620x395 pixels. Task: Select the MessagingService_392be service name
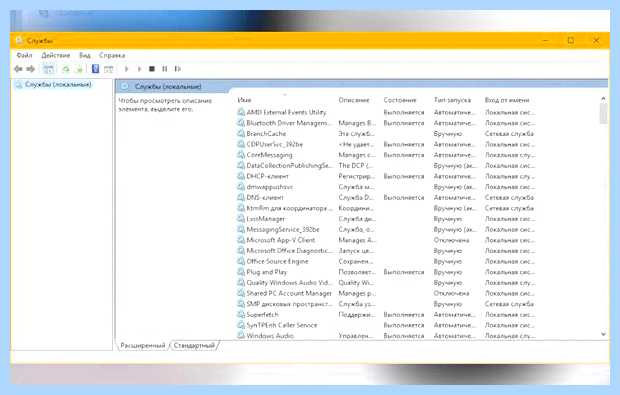click(x=283, y=229)
